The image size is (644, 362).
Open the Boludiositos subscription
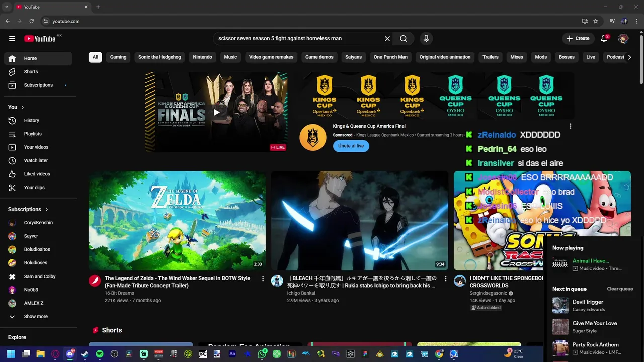(x=38, y=249)
